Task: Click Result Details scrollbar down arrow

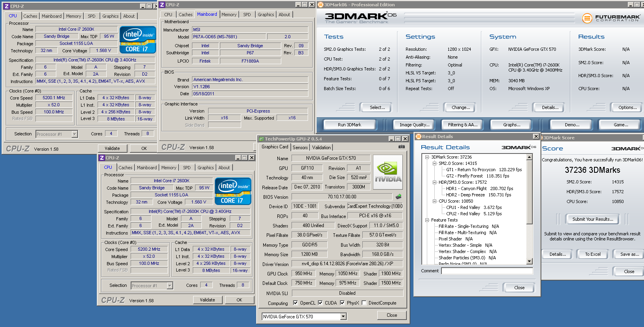Action: (x=529, y=261)
